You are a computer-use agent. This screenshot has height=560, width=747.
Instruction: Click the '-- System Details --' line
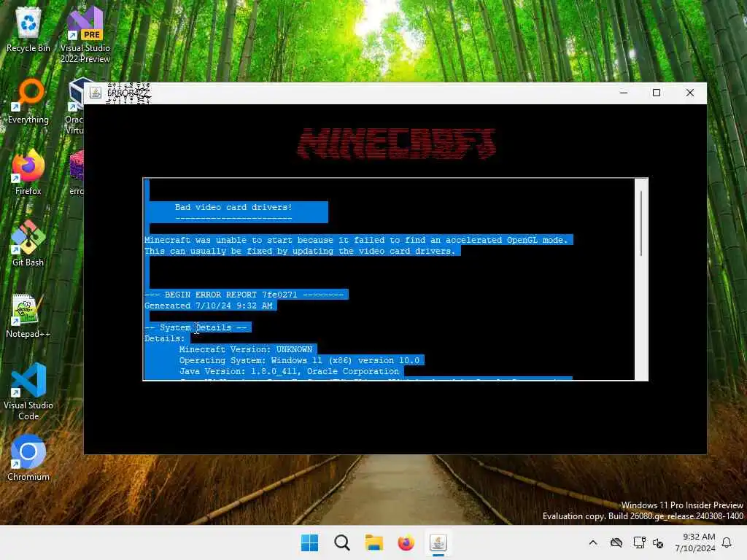point(196,327)
